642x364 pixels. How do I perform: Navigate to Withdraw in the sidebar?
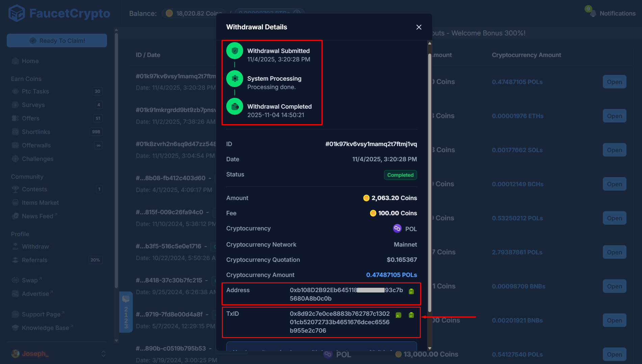pos(35,246)
